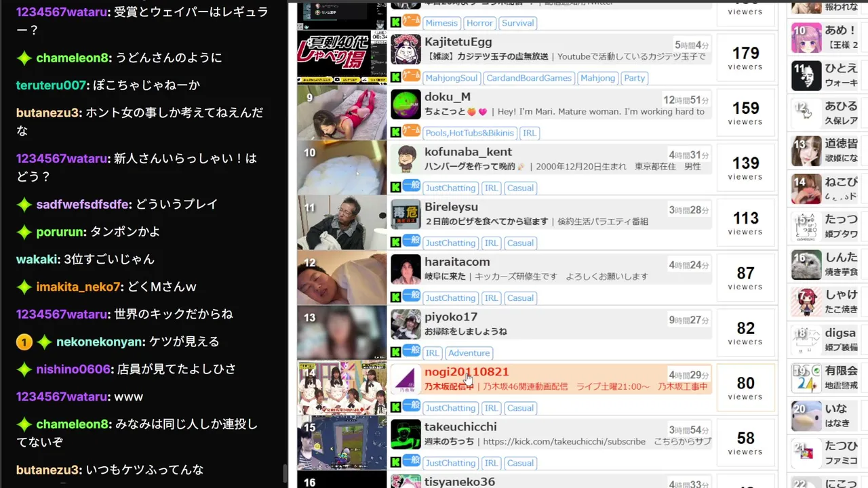Click the green star badge beside nishino0606
This screenshot has height=488, width=868.
[24, 369]
